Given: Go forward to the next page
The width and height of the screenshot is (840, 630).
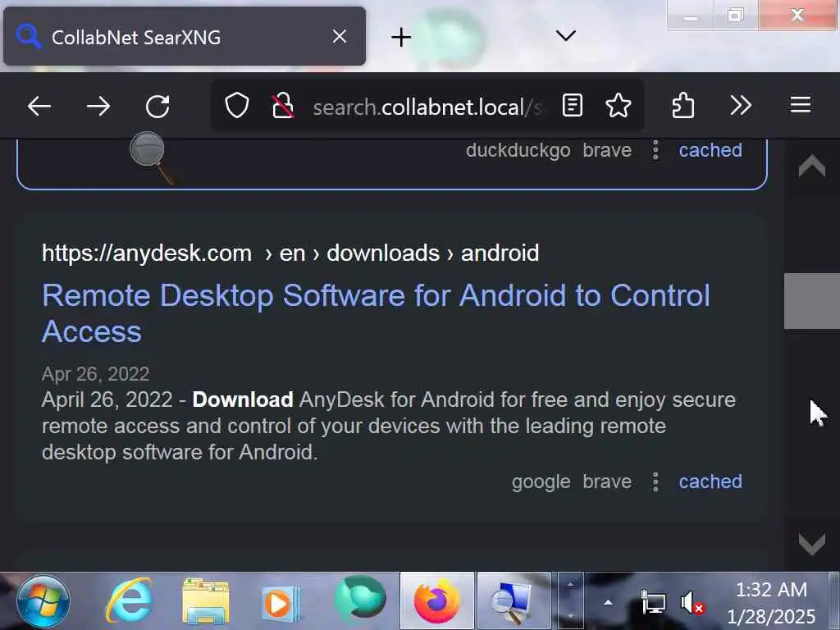Looking at the screenshot, I should (98, 106).
